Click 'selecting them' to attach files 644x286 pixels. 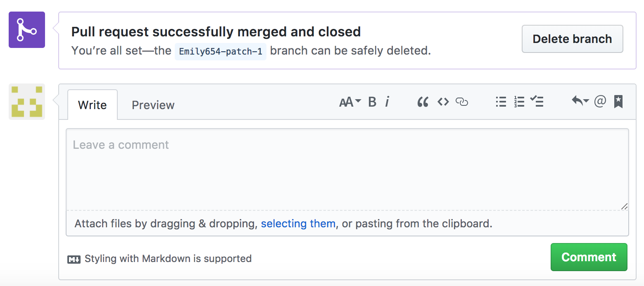[x=298, y=224]
